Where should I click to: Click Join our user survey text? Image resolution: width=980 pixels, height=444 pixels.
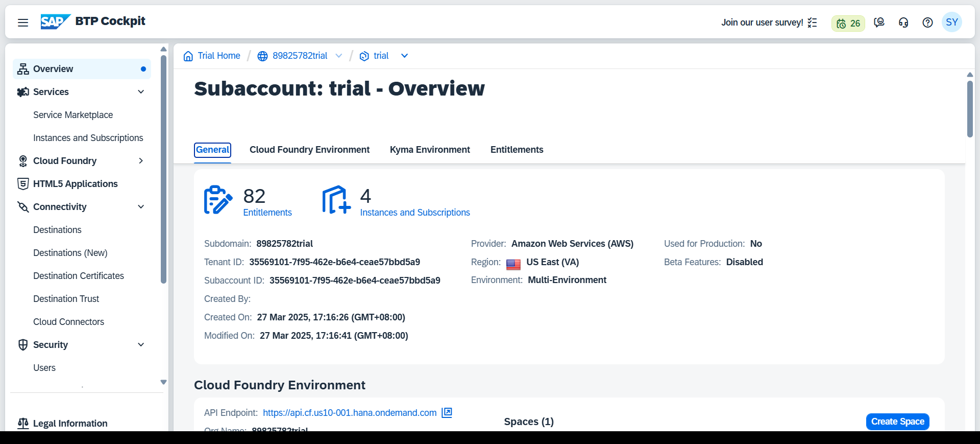pos(762,22)
